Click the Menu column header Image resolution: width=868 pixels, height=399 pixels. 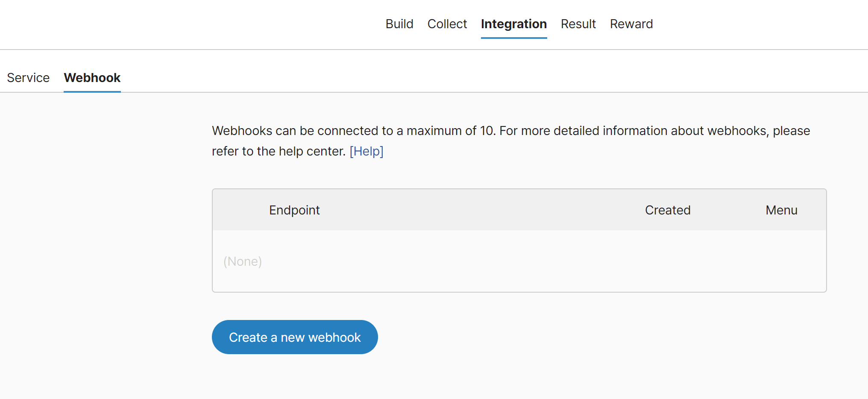(781, 210)
